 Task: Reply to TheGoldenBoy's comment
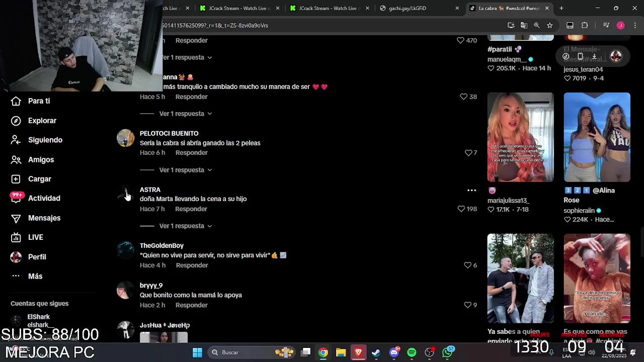coord(192,265)
